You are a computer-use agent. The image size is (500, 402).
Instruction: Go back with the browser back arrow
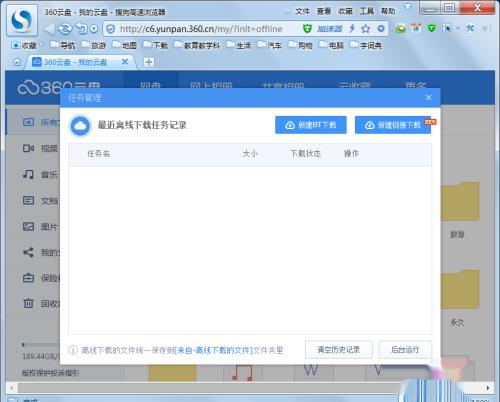(x=49, y=29)
